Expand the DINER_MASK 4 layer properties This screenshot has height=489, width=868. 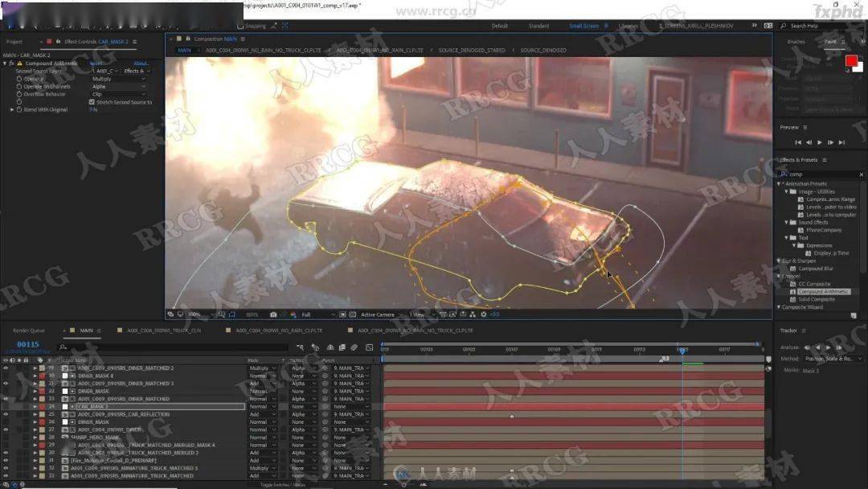point(35,376)
